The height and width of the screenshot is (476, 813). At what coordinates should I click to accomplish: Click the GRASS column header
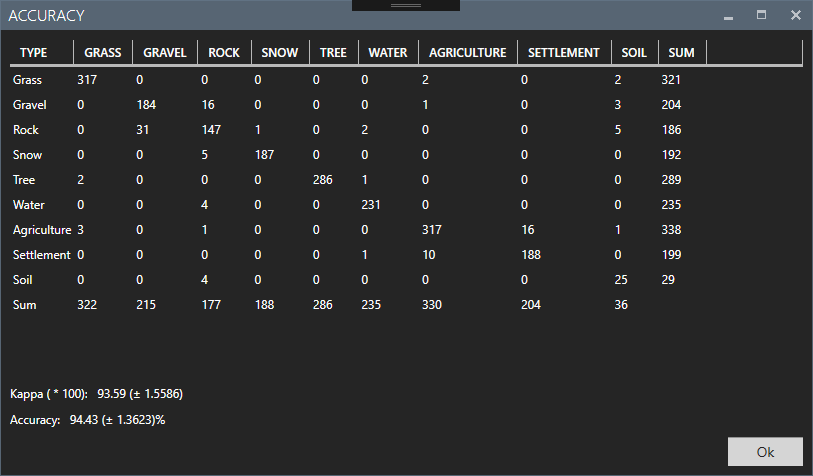pos(103,53)
